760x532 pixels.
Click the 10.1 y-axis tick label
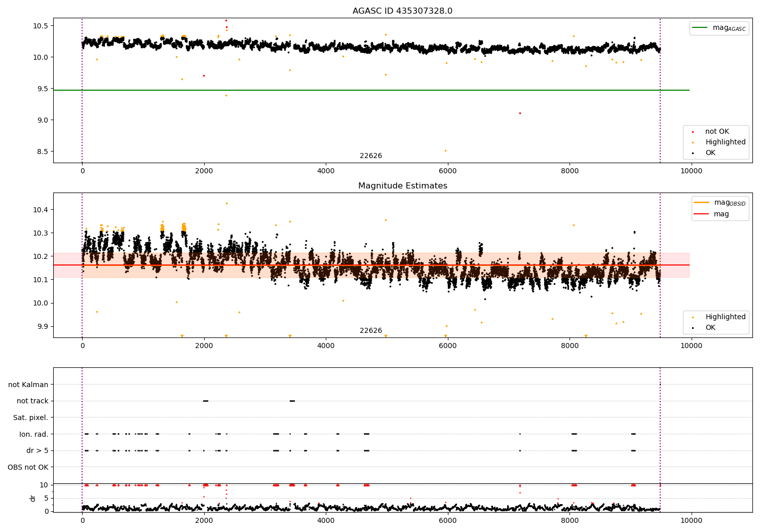[41, 280]
